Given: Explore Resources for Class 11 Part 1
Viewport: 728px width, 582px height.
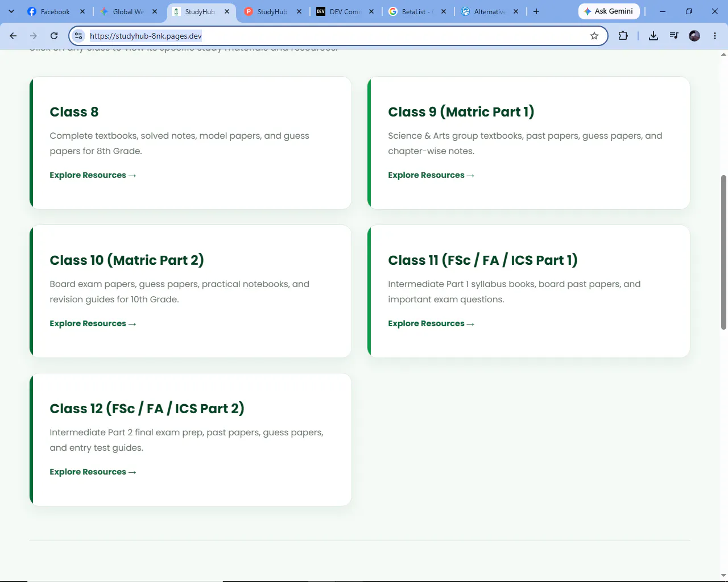Looking at the screenshot, I should [x=431, y=323].
